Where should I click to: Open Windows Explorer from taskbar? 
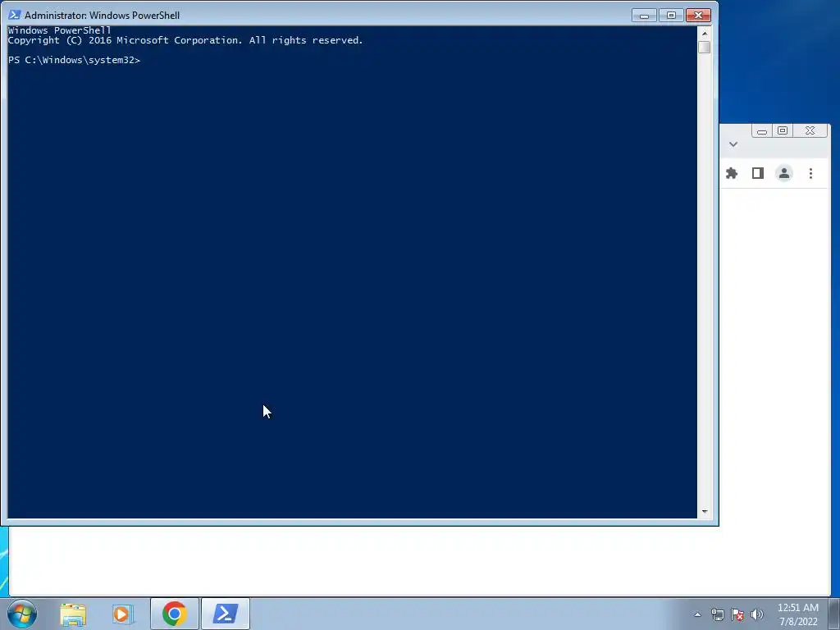[x=73, y=614]
